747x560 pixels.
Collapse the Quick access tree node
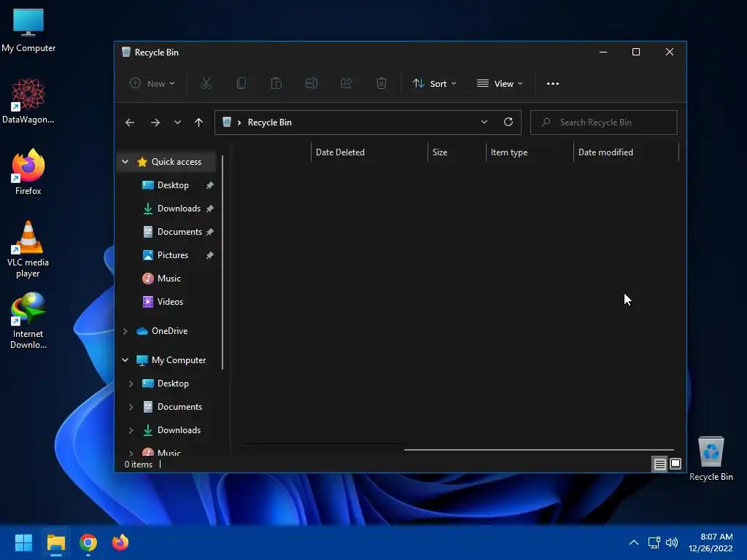(x=125, y=162)
